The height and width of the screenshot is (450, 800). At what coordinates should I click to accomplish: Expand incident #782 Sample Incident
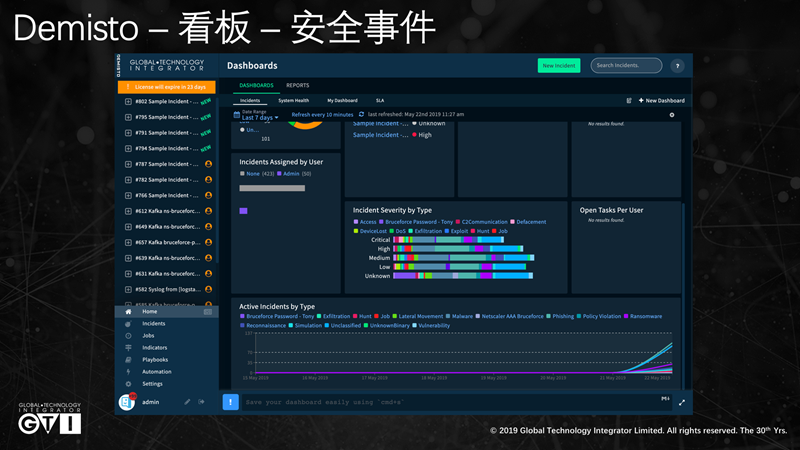(128, 180)
